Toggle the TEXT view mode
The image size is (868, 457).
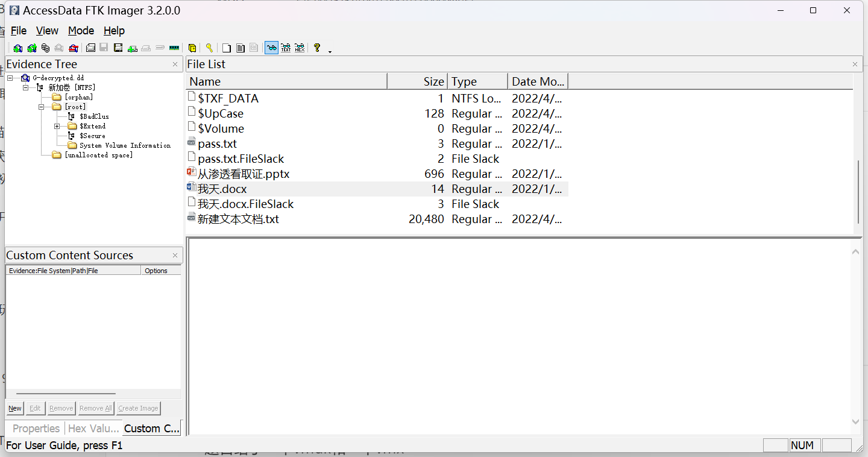286,48
